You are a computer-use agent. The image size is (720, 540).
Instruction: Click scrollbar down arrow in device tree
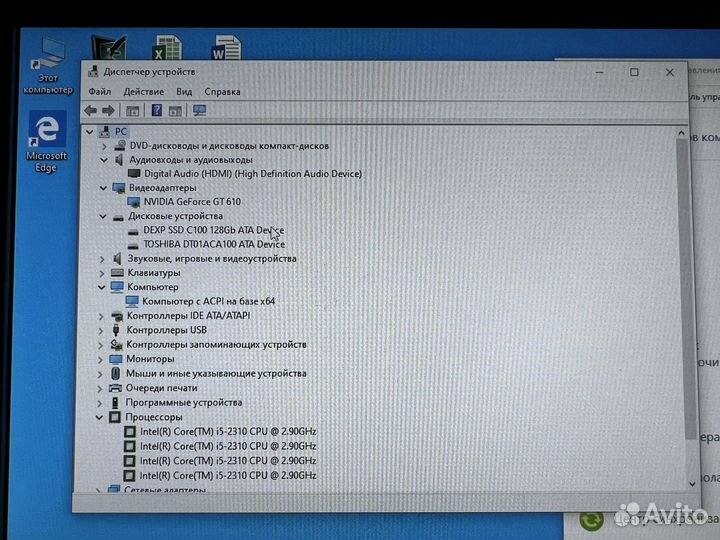click(x=692, y=484)
